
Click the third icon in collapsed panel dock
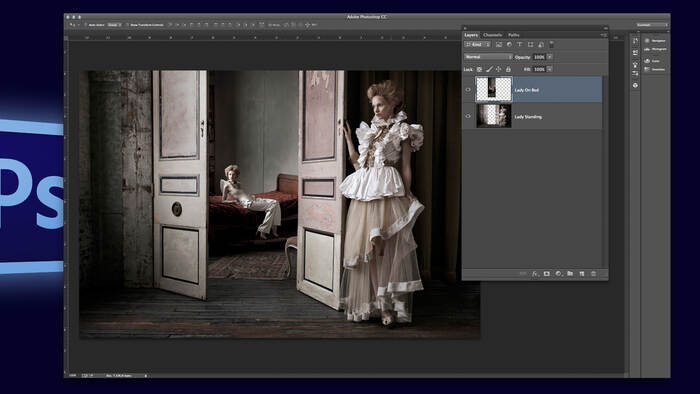[x=635, y=65]
